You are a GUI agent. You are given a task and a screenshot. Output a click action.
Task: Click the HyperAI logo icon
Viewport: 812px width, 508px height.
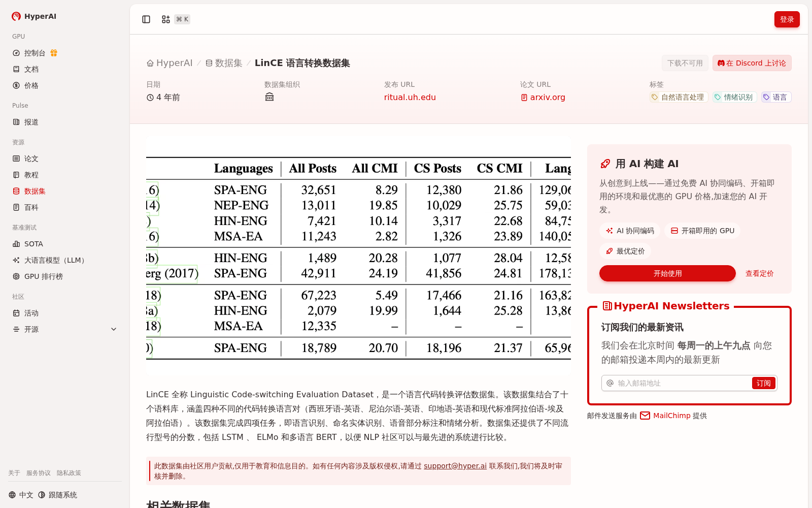16,16
